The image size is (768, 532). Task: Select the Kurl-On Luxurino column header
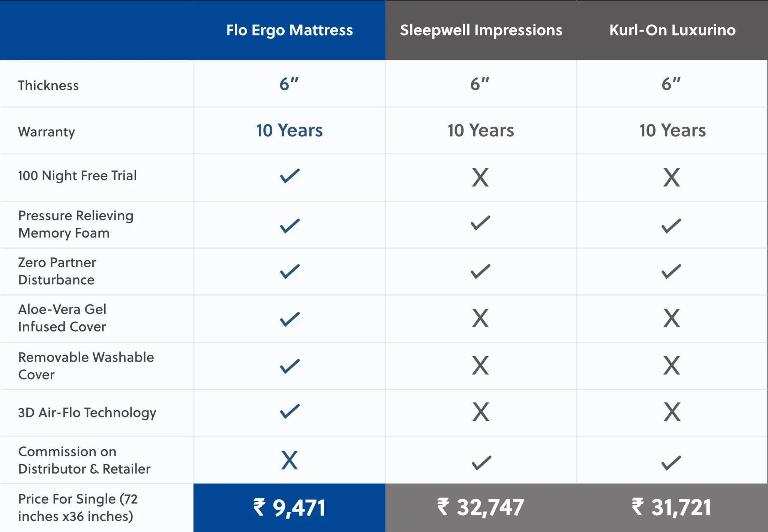pyautogui.click(x=672, y=30)
